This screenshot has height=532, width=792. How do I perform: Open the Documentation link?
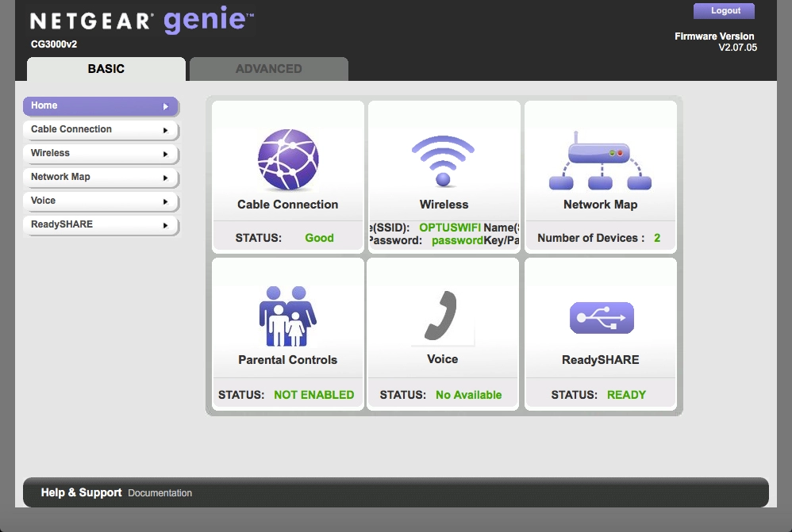[160, 492]
